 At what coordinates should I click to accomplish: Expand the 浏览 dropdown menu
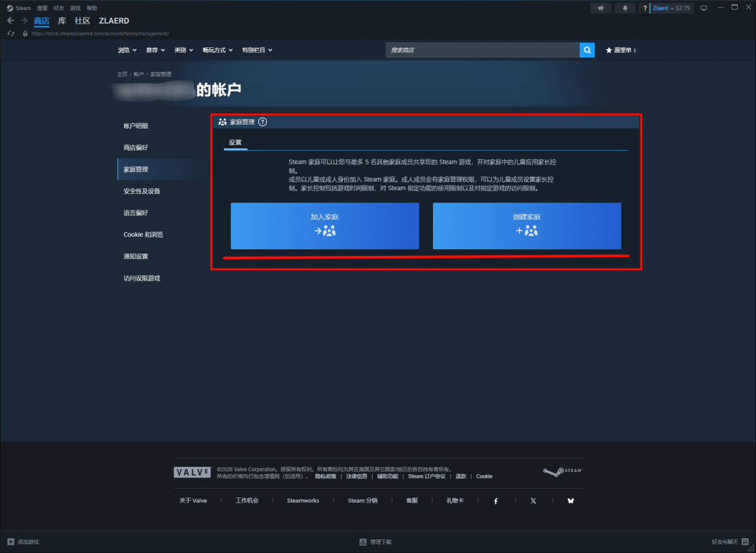[128, 50]
